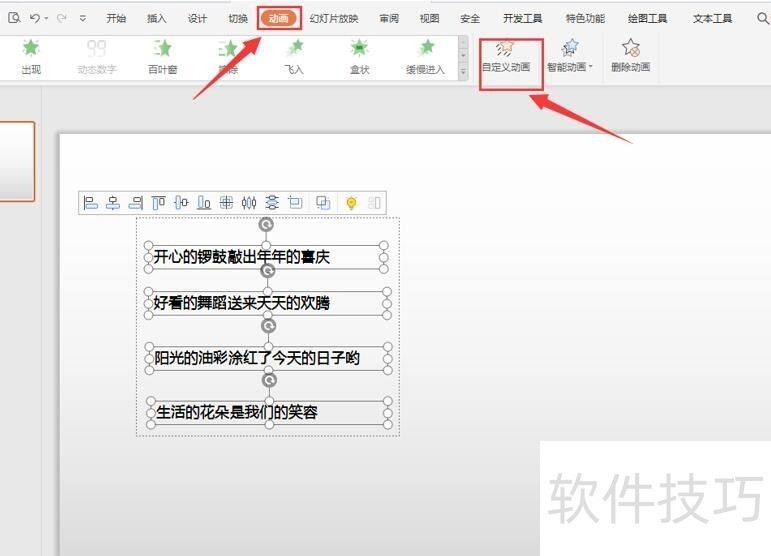Open the 开发工具 developer tools tab
This screenshot has width=771, height=556.
click(522, 19)
